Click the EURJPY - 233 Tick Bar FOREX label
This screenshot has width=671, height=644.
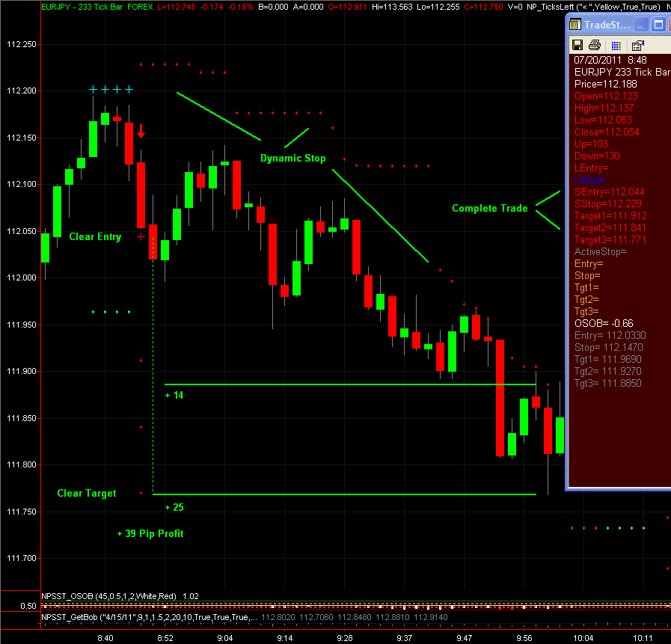(97, 7)
